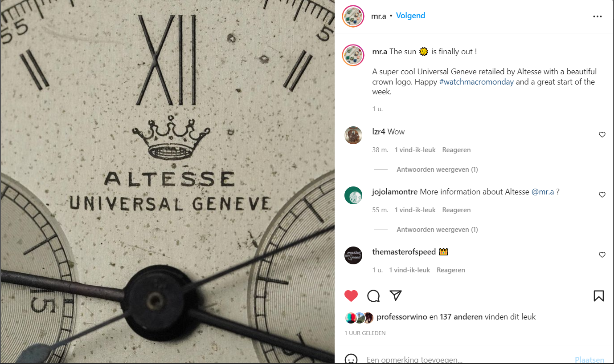Open the three-dots post options menu

[598, 16]
